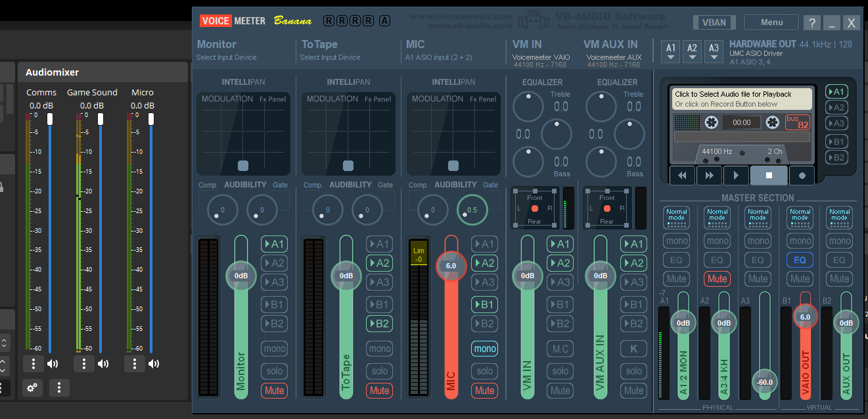
Task: Open Audiomixer panel three-dot menu
Action: [59, 388]
